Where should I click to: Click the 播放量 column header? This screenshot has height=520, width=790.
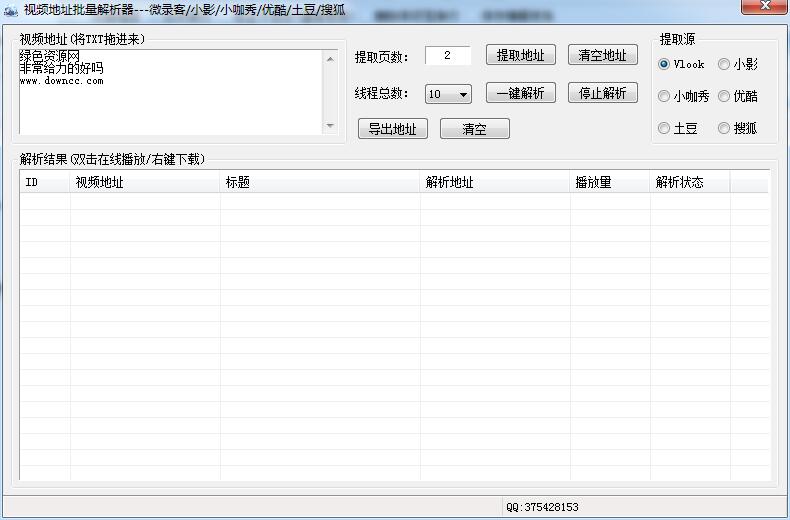610,182
